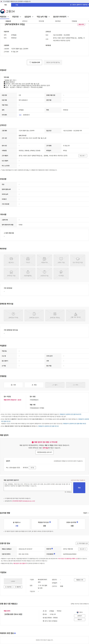Open the 오전동 방문 간호사 모집 listing
The height and width of the screenshot is (644, 89).
coord(13,614)
